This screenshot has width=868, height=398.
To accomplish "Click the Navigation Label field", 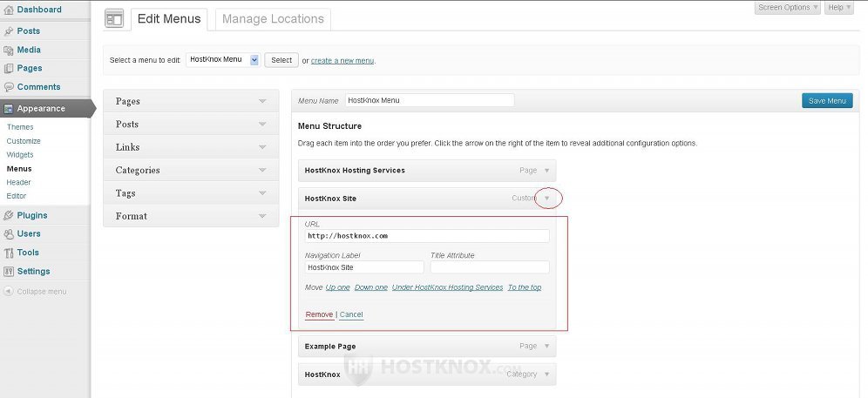I will coord(364,267).
